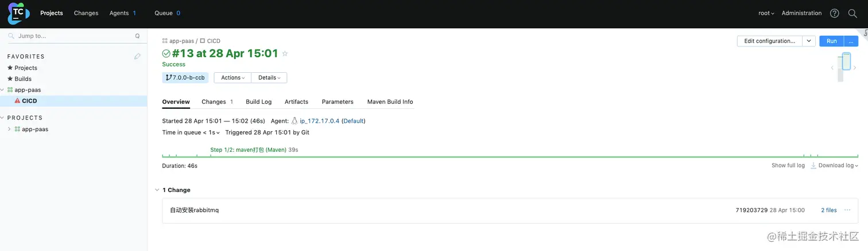Click revision number 719203729
The image size is (868, 251).
click(751, 210)
